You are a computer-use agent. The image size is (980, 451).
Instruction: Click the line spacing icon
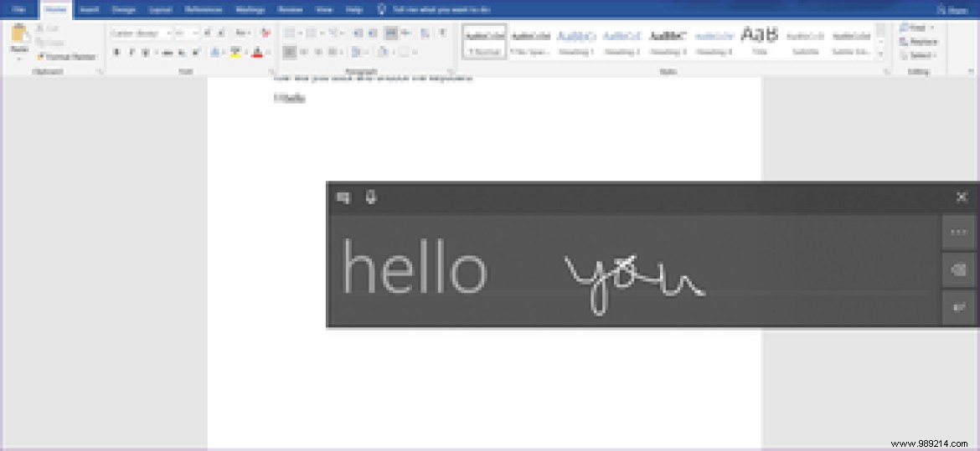356,53
